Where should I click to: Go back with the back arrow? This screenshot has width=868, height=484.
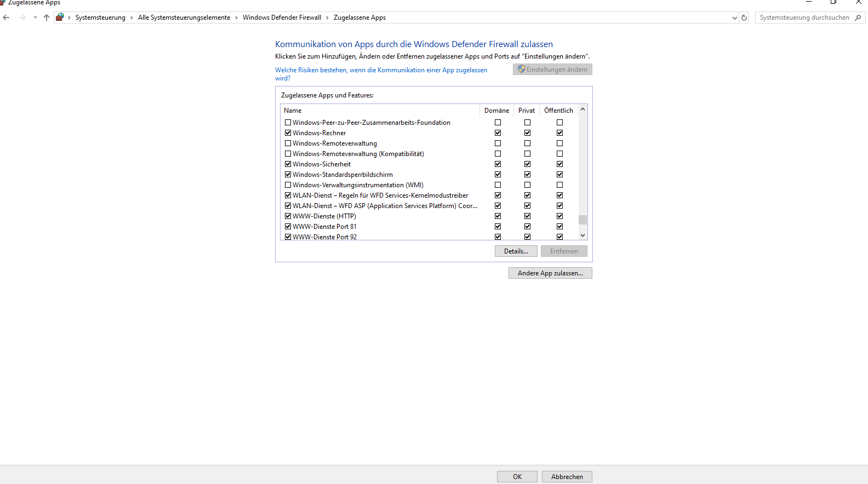pyautogui.click(x=7, y=18)
